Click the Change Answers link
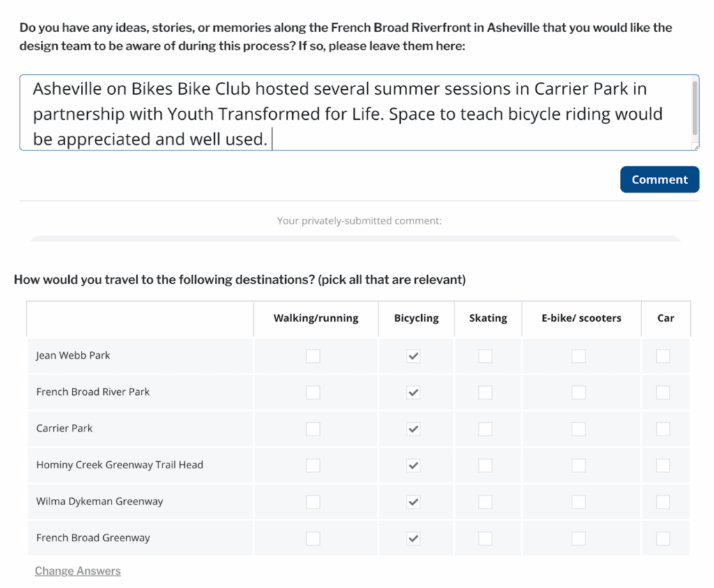 [77, 571]
